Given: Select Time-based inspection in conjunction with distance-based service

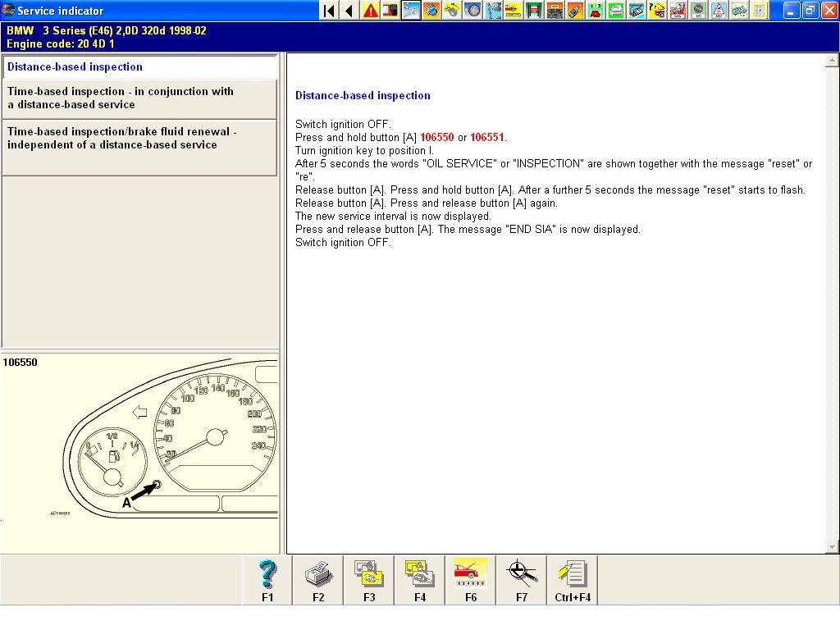Looking at the screenshot, I should 139,98.
